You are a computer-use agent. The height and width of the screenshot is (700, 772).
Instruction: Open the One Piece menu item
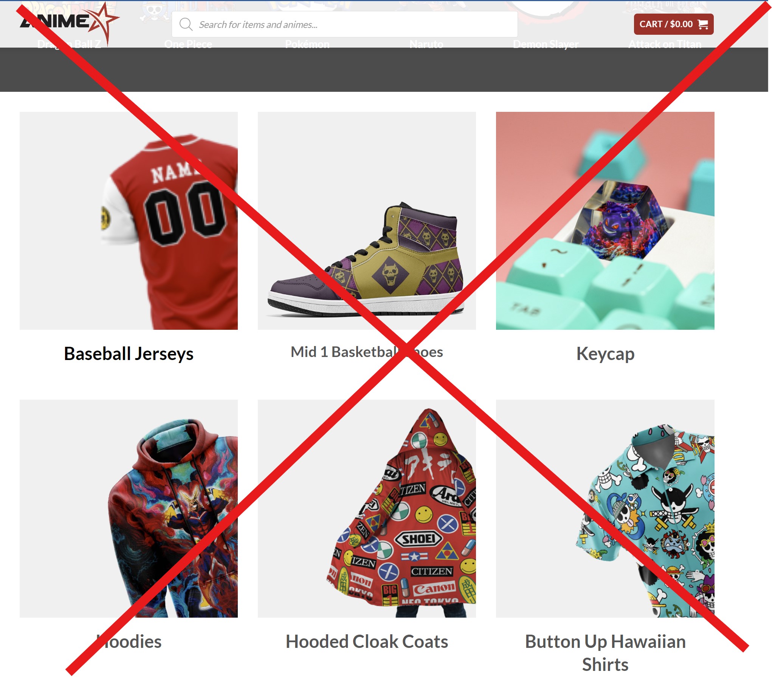188,45
